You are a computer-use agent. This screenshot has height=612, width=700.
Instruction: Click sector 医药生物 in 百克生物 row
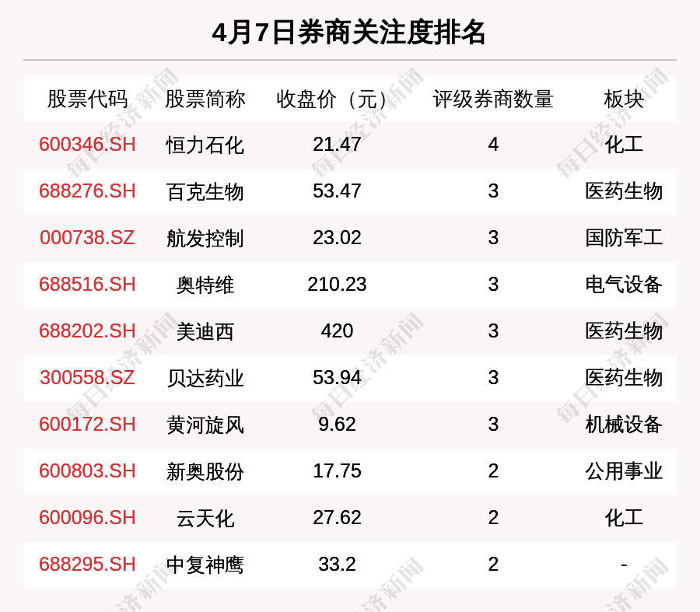coord(624,191)
